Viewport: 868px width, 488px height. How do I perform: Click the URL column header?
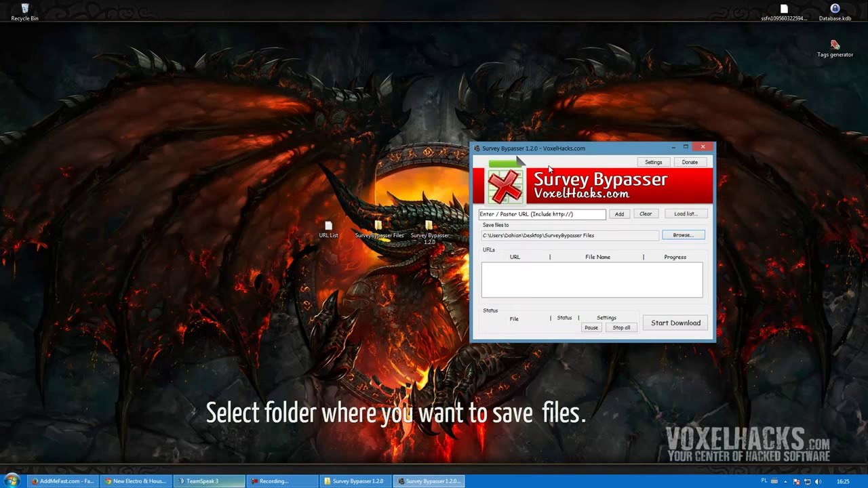point(515,257)
